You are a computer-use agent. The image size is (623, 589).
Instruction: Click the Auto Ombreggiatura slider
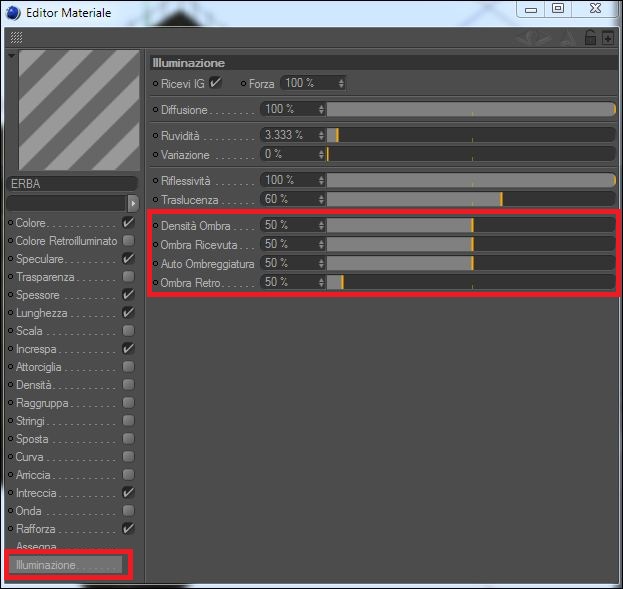(471, 263)
